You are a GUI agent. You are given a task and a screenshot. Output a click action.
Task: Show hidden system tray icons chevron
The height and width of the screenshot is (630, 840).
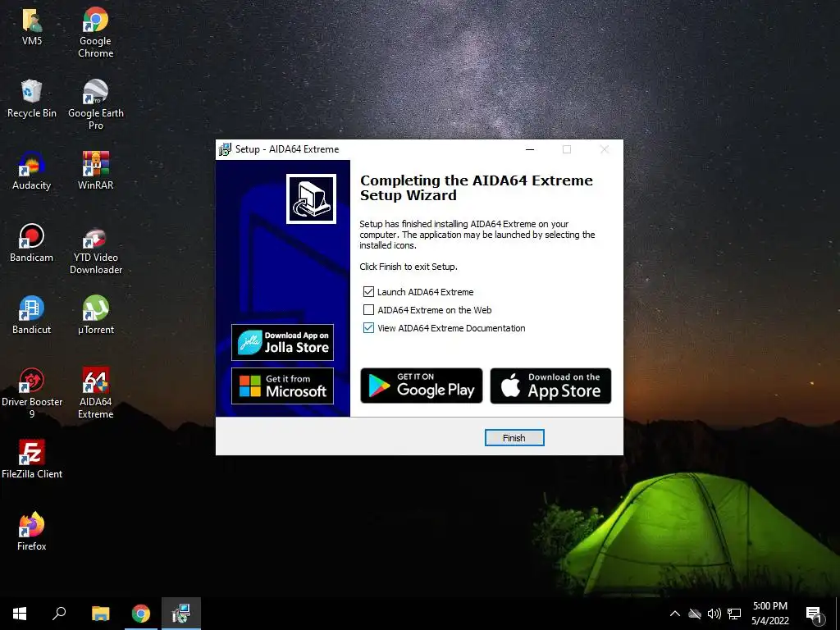coord(675,614)
